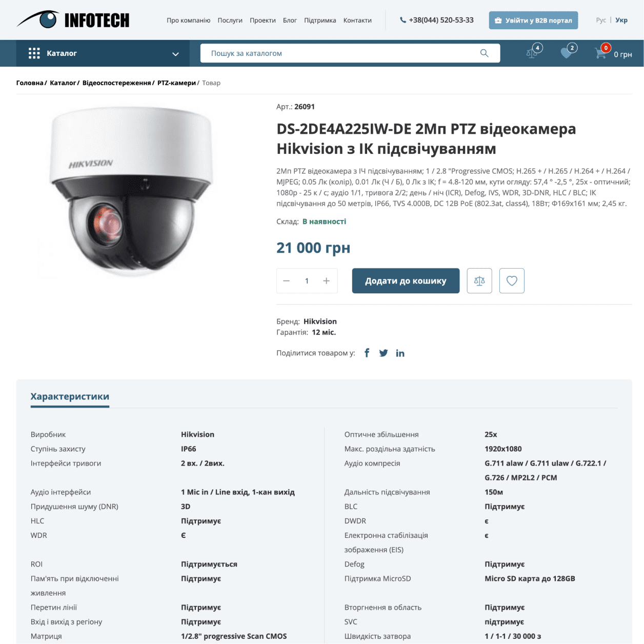Share product on Facebook
Screen dimensions: 644x644
[367, 353]
